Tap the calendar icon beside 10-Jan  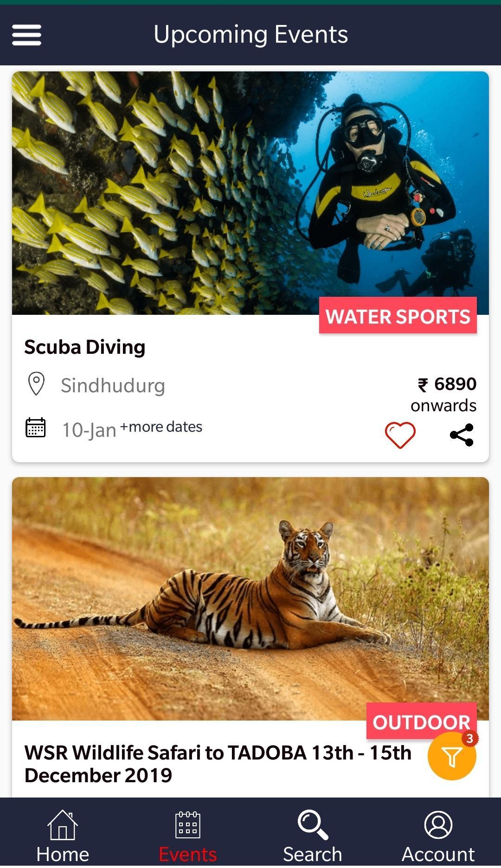[35, 428]
